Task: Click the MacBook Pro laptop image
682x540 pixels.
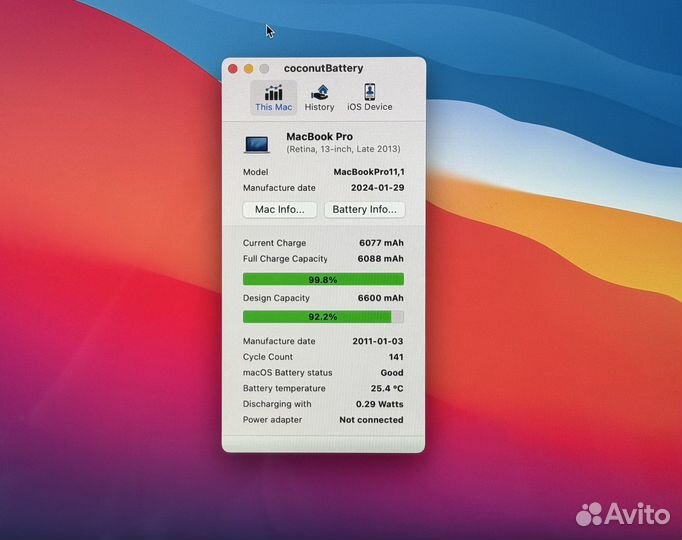Action: coord(257,144)
